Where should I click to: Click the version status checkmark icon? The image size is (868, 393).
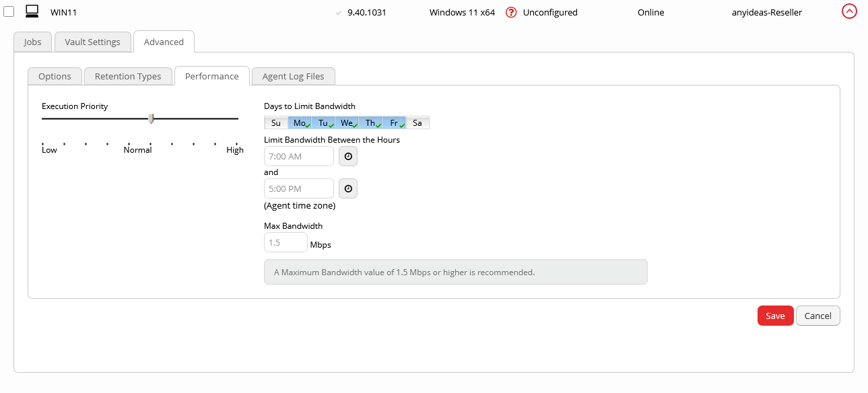pyautogui.click(x=339, y=13)
